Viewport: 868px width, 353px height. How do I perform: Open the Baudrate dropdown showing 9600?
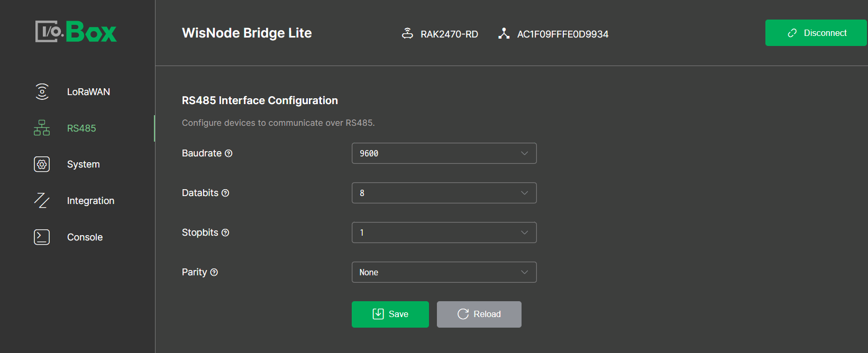tap(444, 153)
